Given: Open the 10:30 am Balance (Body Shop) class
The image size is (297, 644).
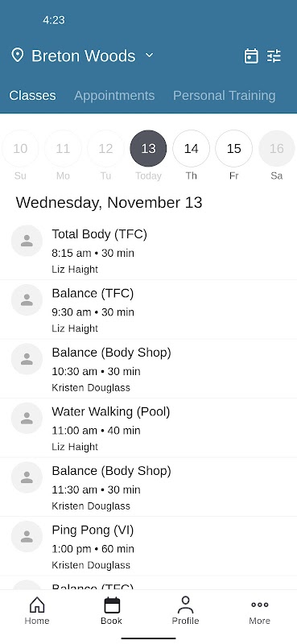Looking at the screenshot, I should point(148,369).
